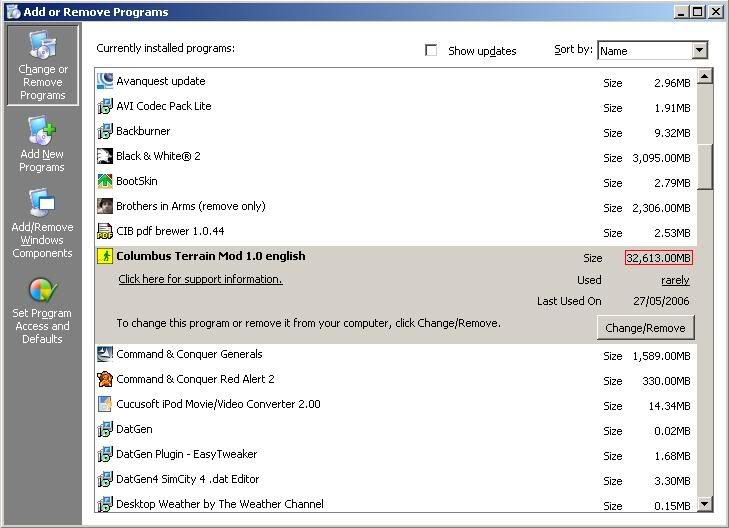Click the Change/Remove button
The width and height of the screenshot is (729, 528).
(645, 328)
